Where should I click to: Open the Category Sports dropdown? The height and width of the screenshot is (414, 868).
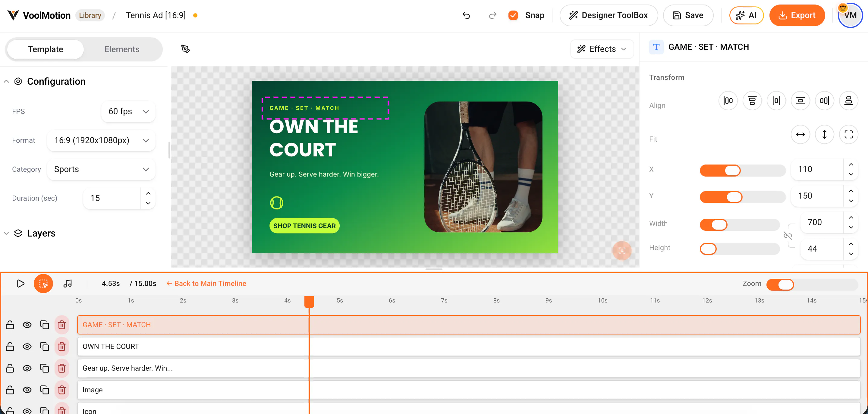(x=101, y=169)
